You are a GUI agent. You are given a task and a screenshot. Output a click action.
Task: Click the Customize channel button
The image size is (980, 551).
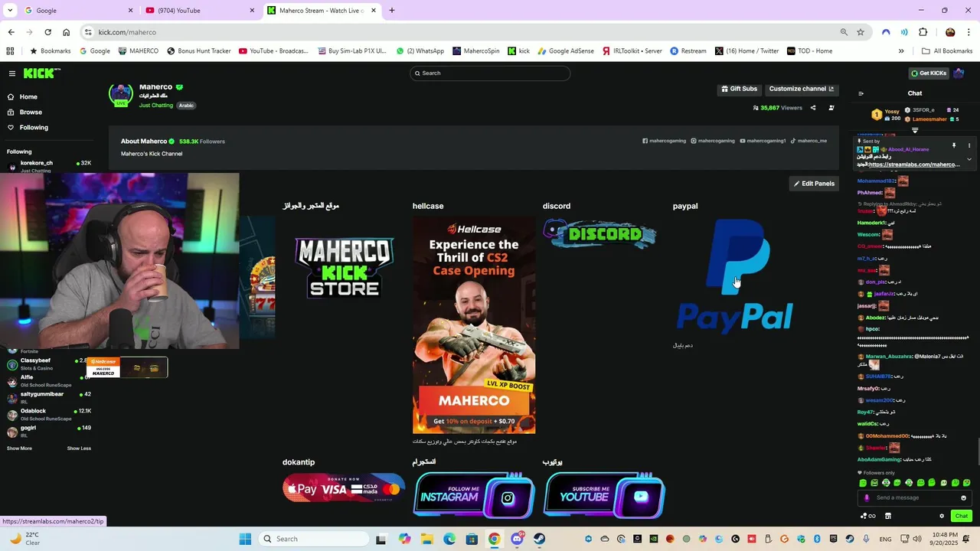coord(802,89)
